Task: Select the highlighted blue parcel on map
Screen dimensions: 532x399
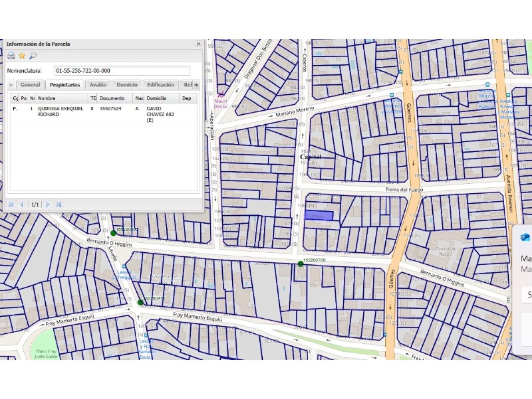Action: (319, 215)
